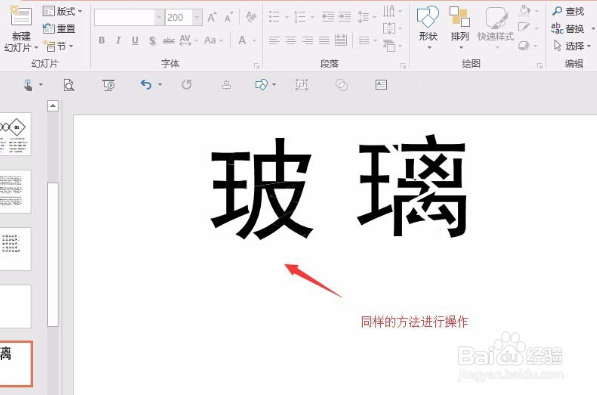This screenshot has width=597, height=395.
Task: Click the thumbnail pane scroll up arrow
Action: [x=53, y=106]
